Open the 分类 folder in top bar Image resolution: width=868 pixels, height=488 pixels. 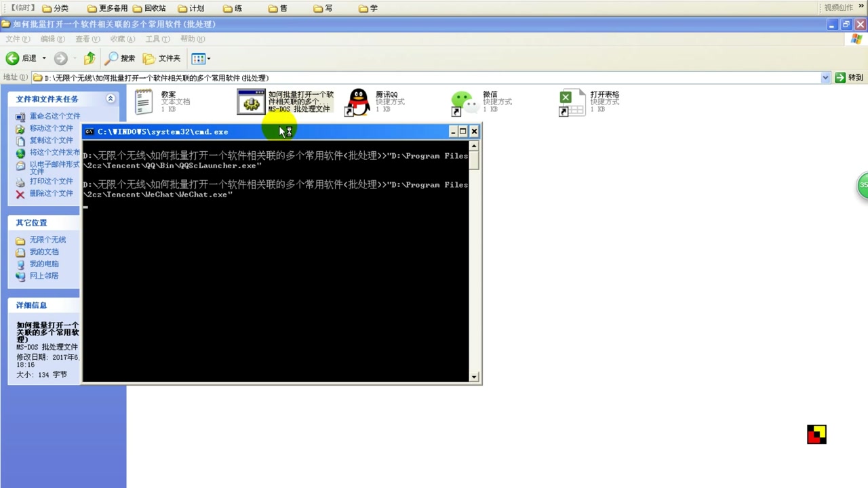click(x=54, y=8)
